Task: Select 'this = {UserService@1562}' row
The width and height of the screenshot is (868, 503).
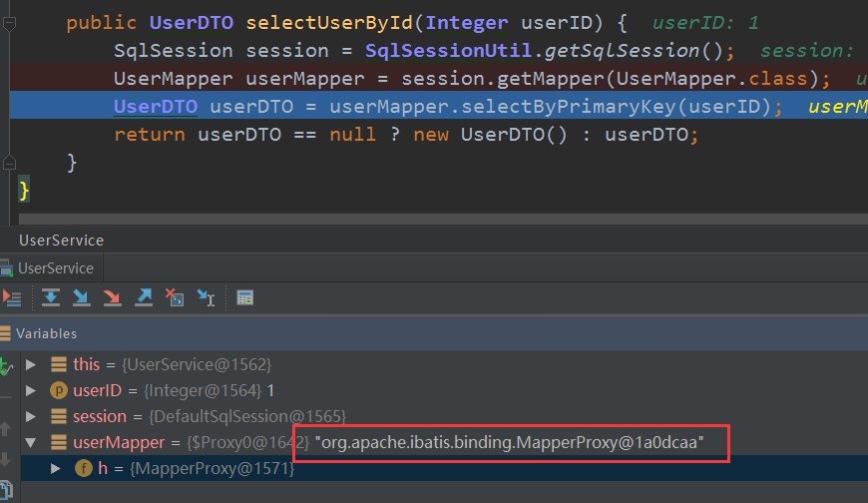Action: tap(444, 364)
